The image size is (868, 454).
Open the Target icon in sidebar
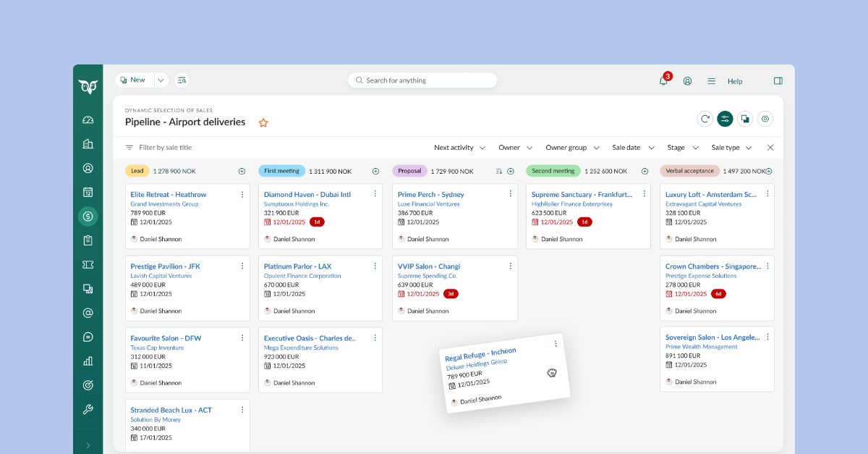88,384
